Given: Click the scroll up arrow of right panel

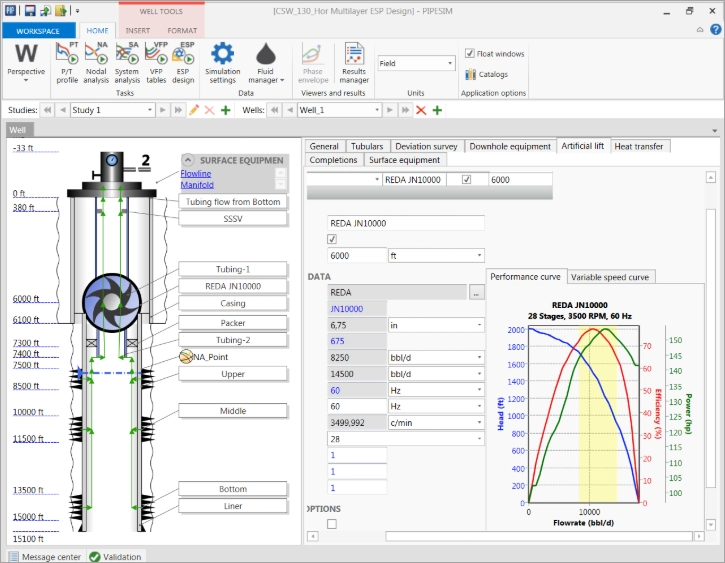Looking at the screenshot, I should (x=711, y=177).
